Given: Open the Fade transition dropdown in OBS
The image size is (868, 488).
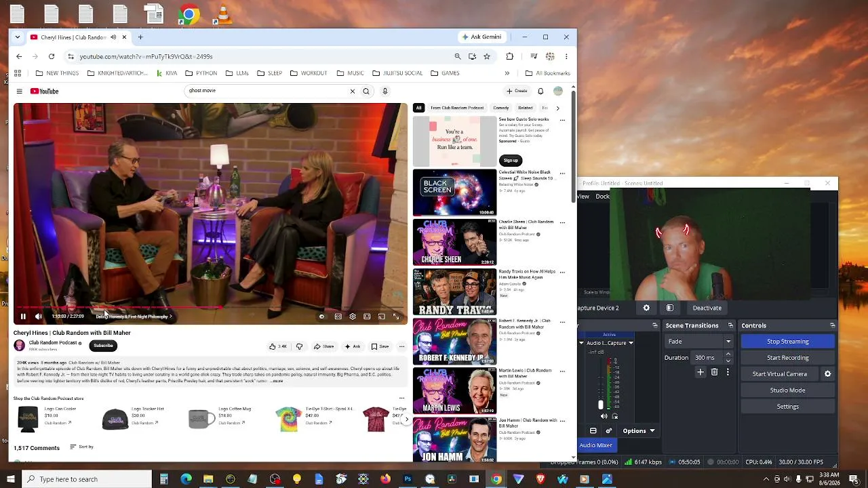Looking at the screenshot, I should tap(698, 342).
